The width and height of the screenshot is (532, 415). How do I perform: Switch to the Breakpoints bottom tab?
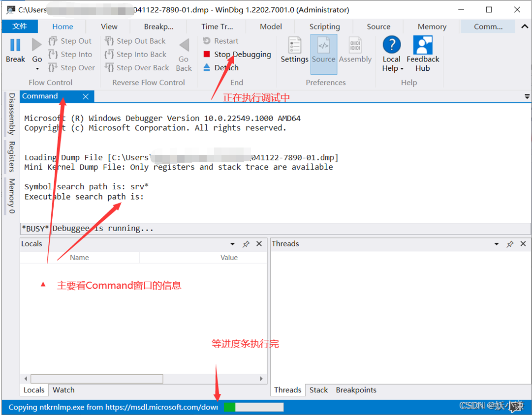(356, 390)
